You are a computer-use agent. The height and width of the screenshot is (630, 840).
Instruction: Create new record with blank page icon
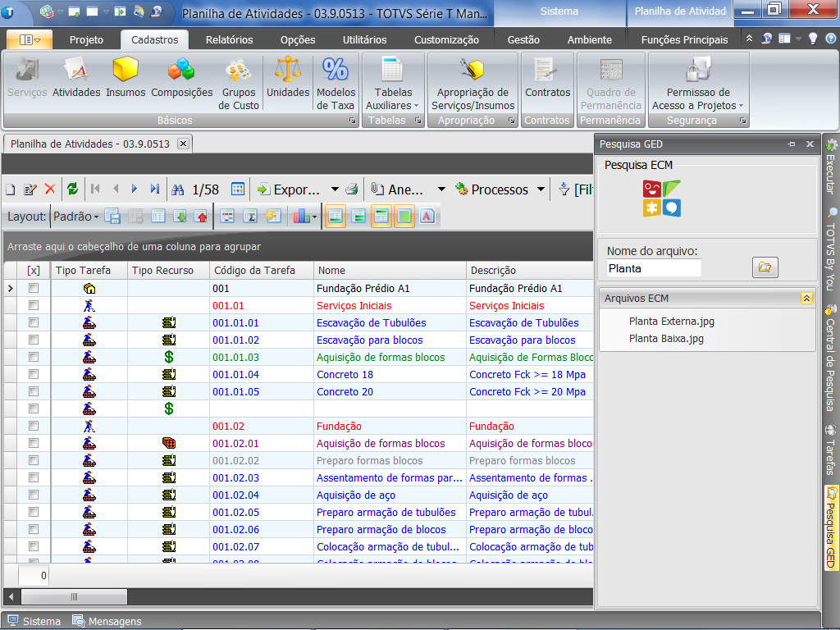11,189
